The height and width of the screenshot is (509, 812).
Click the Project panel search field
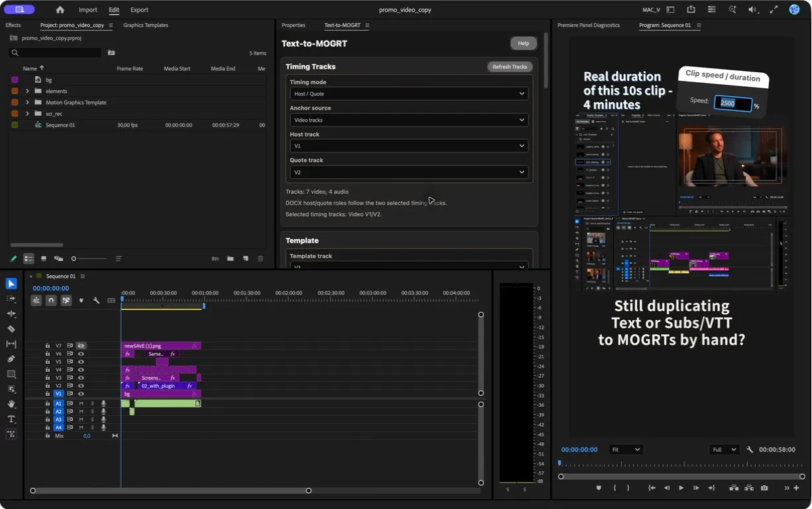pyautogui.click(x=56, y=52)
